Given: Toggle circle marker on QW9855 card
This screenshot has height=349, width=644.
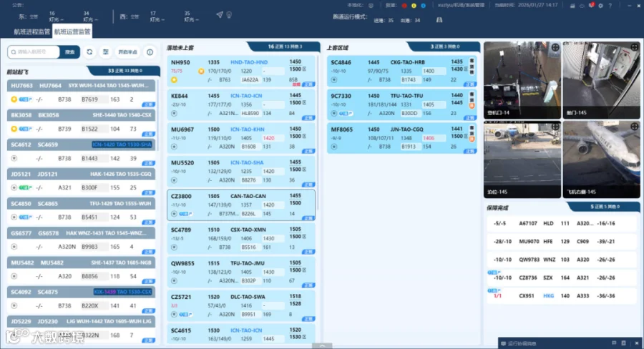Looking at the screenshot, I should click(174, 281).
